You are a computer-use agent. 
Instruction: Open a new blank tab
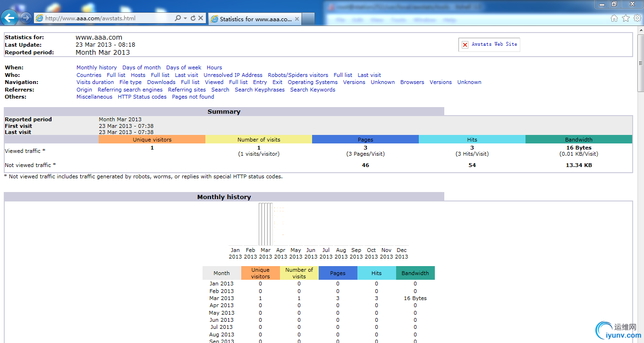[308, 19]
